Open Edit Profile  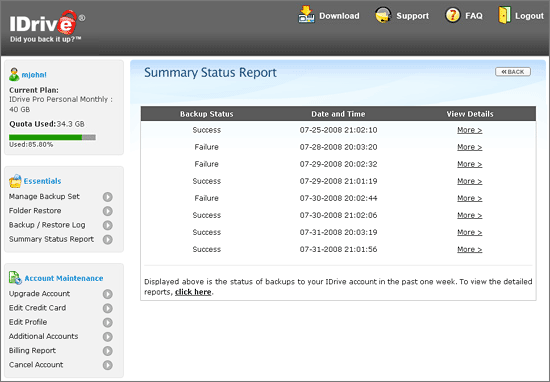[28, 322]
